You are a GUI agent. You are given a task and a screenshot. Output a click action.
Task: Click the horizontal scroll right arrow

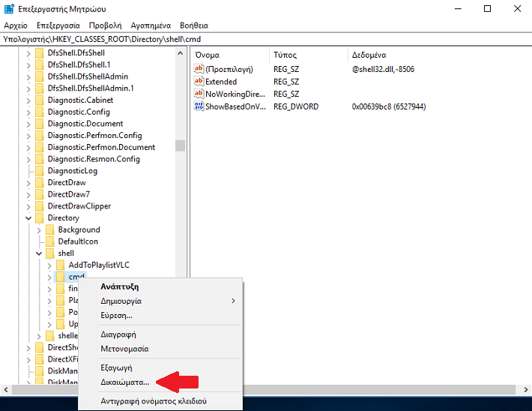point(525,389)
